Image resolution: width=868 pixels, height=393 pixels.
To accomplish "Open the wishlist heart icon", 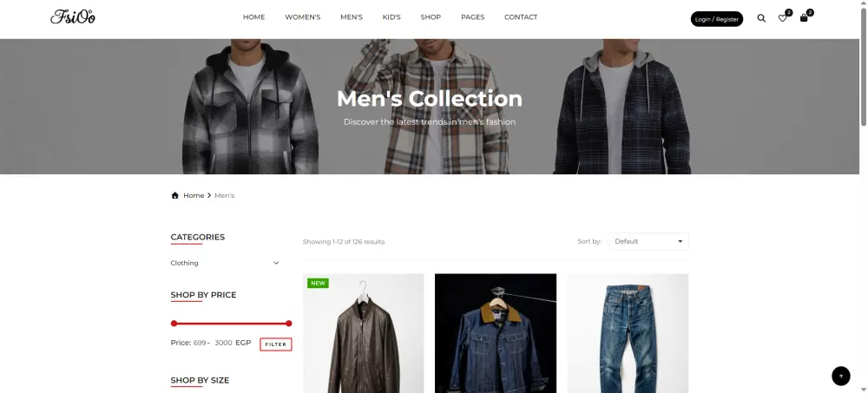I will click(782, 18).
